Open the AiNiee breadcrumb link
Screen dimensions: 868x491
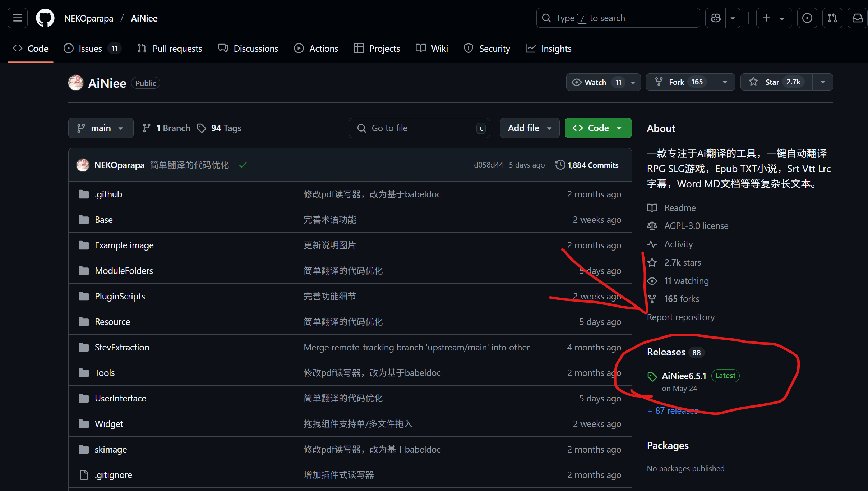[144, 18]
